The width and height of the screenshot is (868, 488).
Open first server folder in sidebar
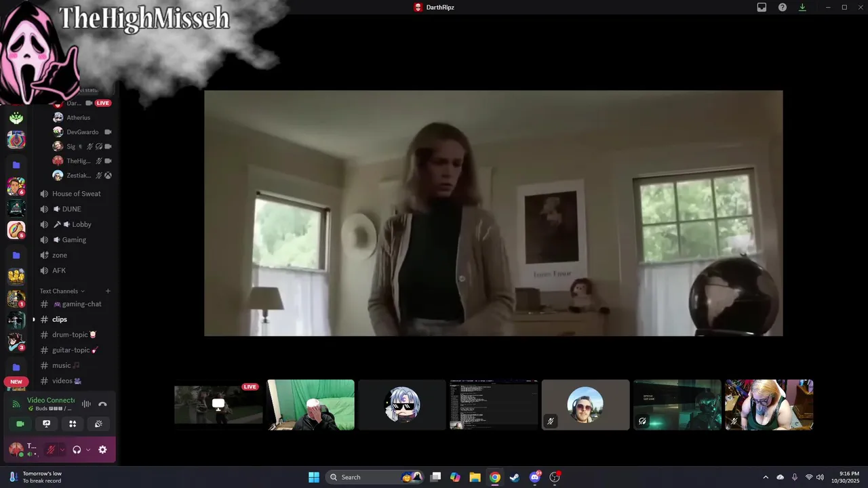point(16,165)
